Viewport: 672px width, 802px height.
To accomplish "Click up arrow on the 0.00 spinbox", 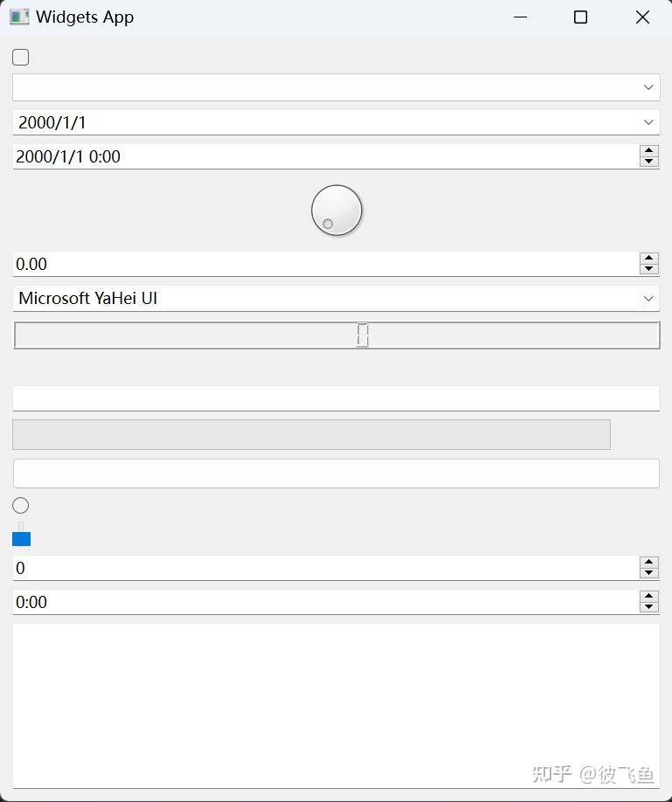I will (x=648, y=259).
